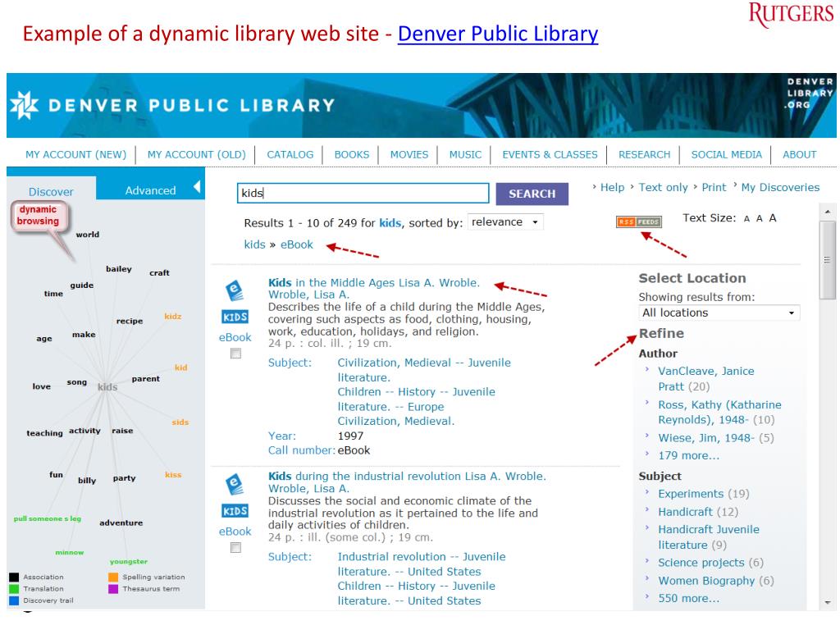This screenshot has height=630, width=840.
Task: Expand the 179 more authors list
Action: click(x=688, y=455)
